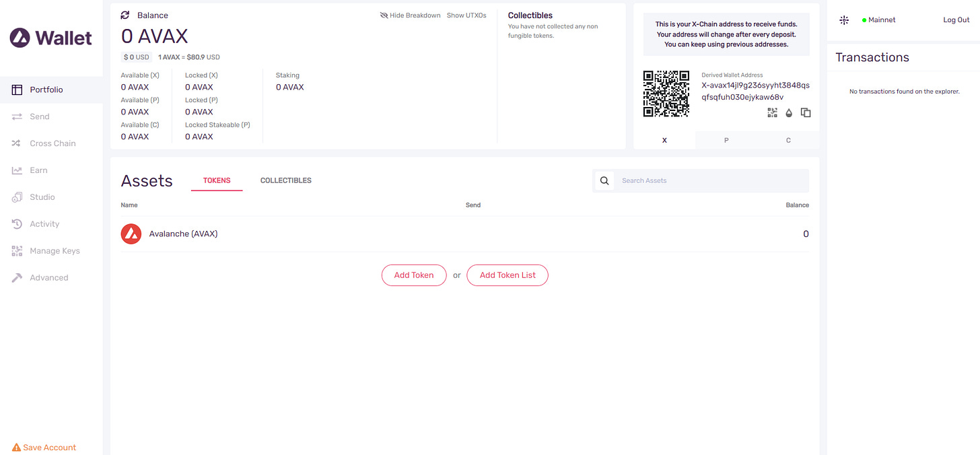Click the Avalanche (AVAX) token name

(x=183, y=234)
